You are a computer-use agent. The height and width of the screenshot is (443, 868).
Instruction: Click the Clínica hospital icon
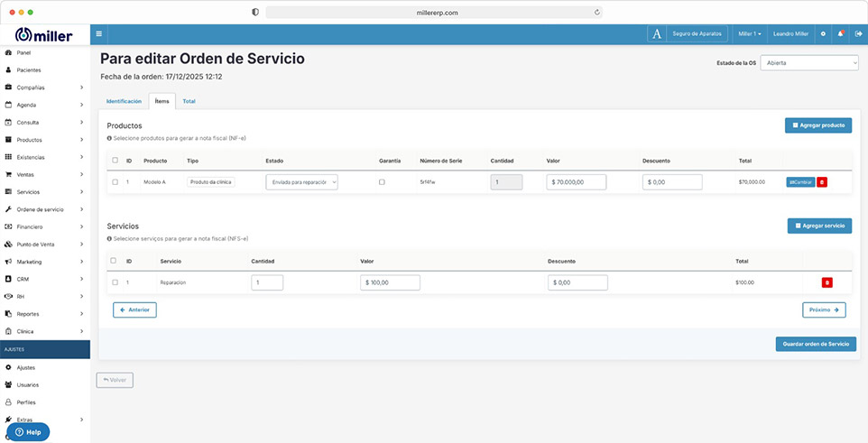click(x=8, y=331)
